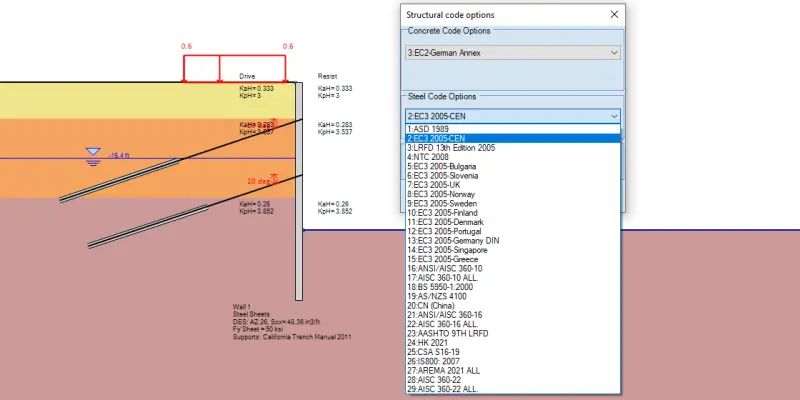Click the upper tieback anchor line
This screenshot has width=800, height=400.
[x=181, y=160]
